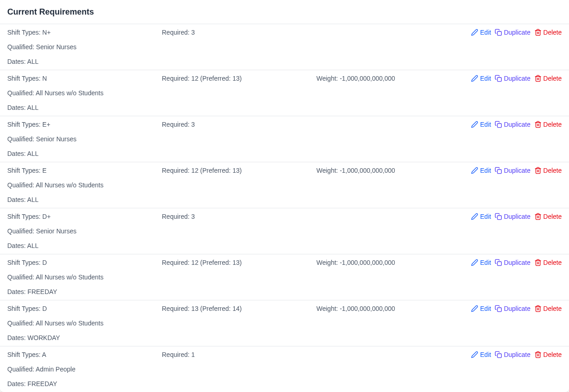Remove the E+ requirement via Delete

[x=548, y=124]
